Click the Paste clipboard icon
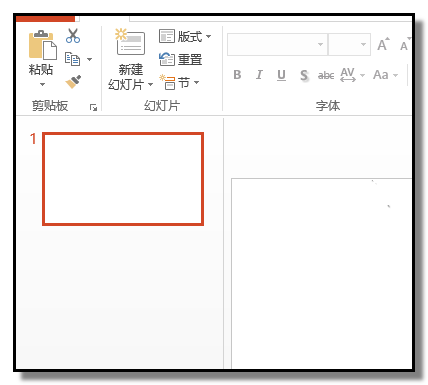 (42, 45)
